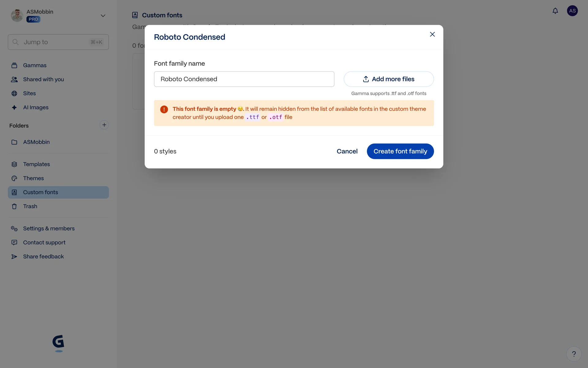Image resolution: width=588 pixels, height=368 pixels.
Task: Open the Templates page
Action: (36, 164)
